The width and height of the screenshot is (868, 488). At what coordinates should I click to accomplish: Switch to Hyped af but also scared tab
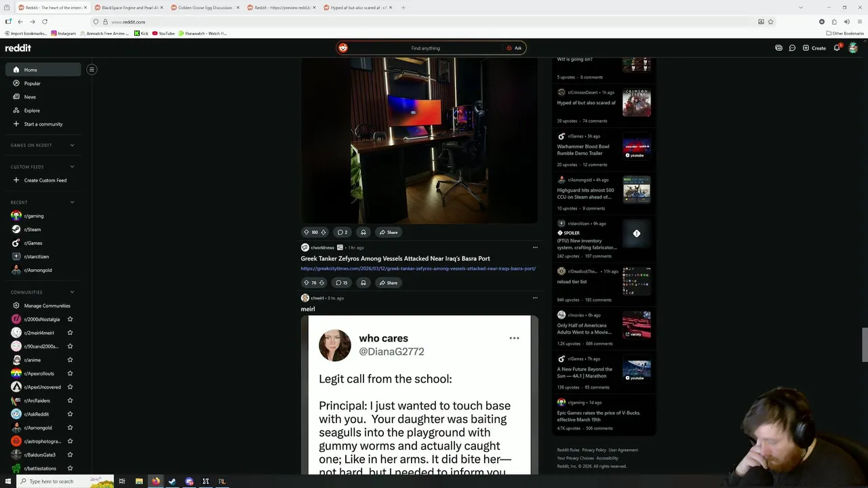pyautogui.click(x=358, y=7)
